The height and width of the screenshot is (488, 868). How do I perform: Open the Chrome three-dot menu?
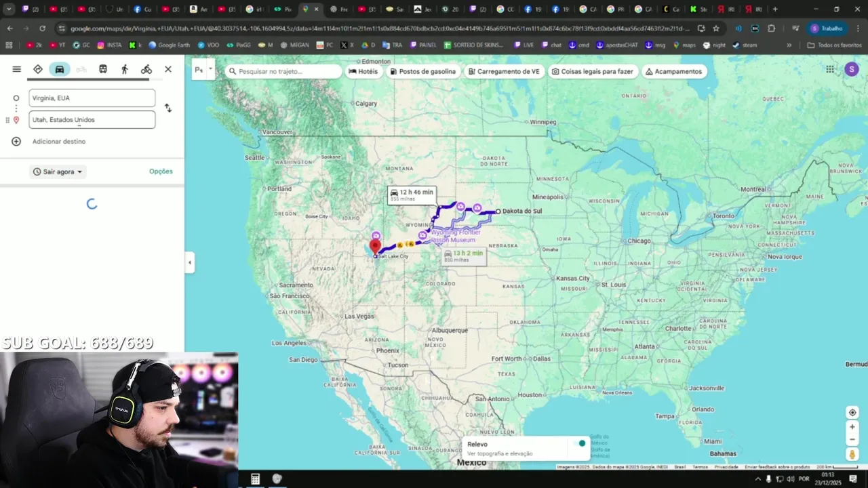tap(857, 28)
